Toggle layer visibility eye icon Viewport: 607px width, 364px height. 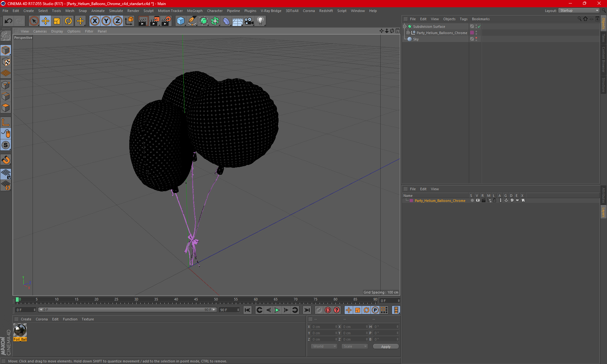coord(478,200)
